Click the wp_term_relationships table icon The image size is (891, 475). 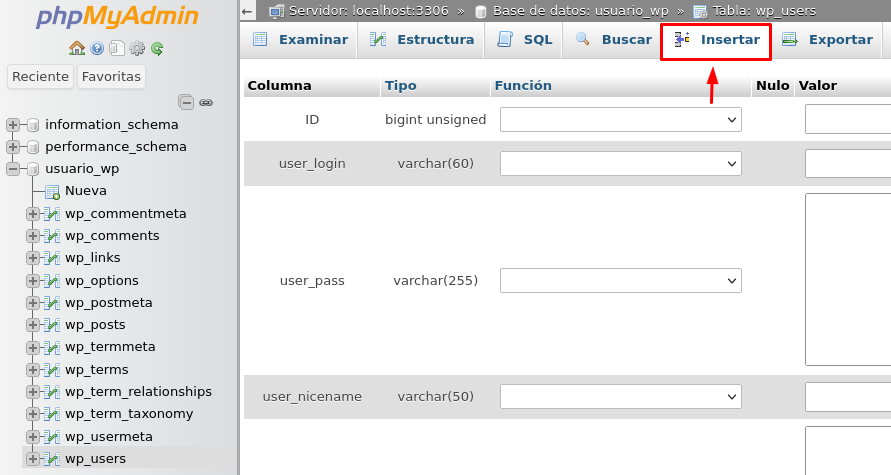pyautogui.click(x=52, y=393)
